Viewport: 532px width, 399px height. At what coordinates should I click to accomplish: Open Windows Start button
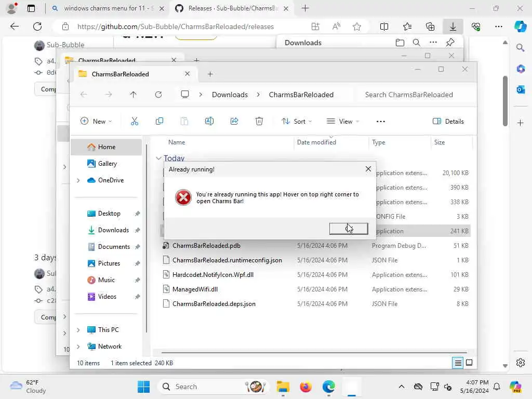pyautogui.click(x=143, y=387)
